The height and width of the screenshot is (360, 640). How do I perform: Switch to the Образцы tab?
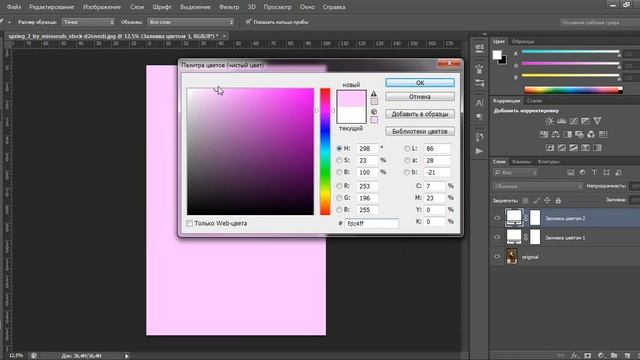[x=523, y=41]
